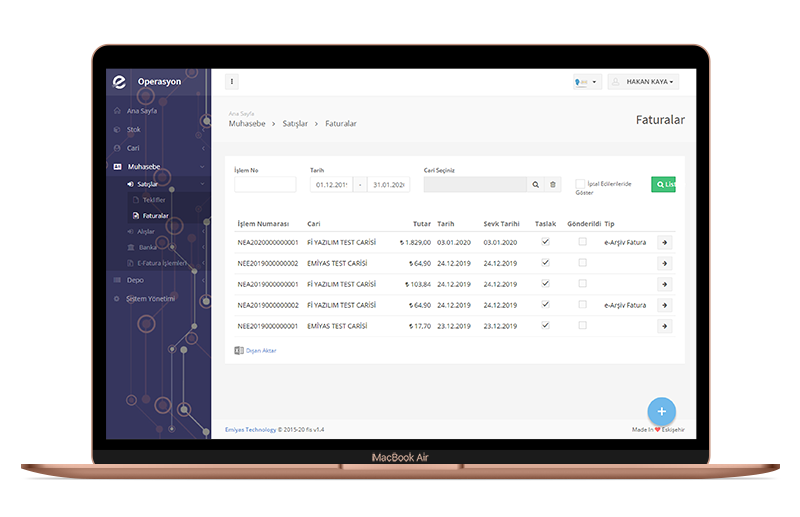Expand the Cari menu chevron
The image size is (800, 517).
click(x=203, y=149)
